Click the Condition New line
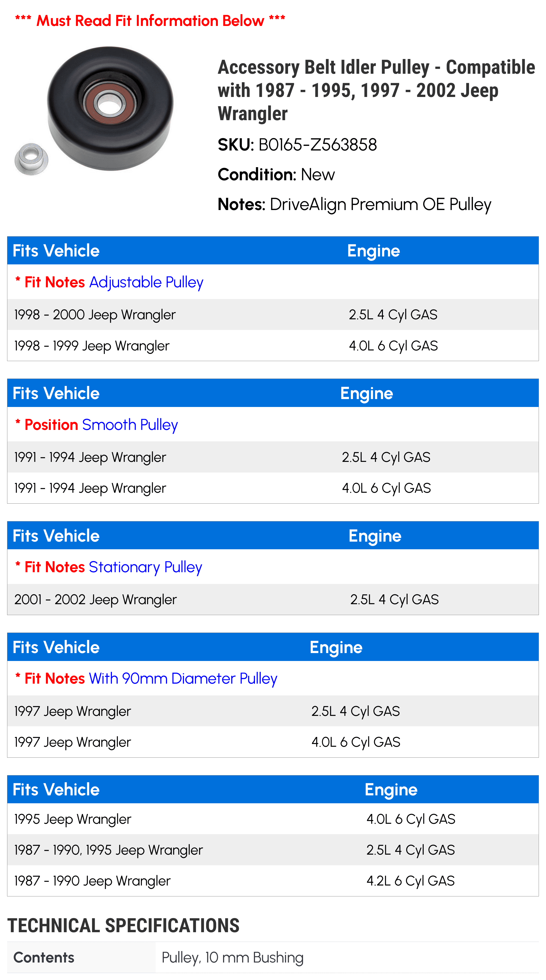The image size is (546, 980). pyautogui.click(x=276, y=175)
